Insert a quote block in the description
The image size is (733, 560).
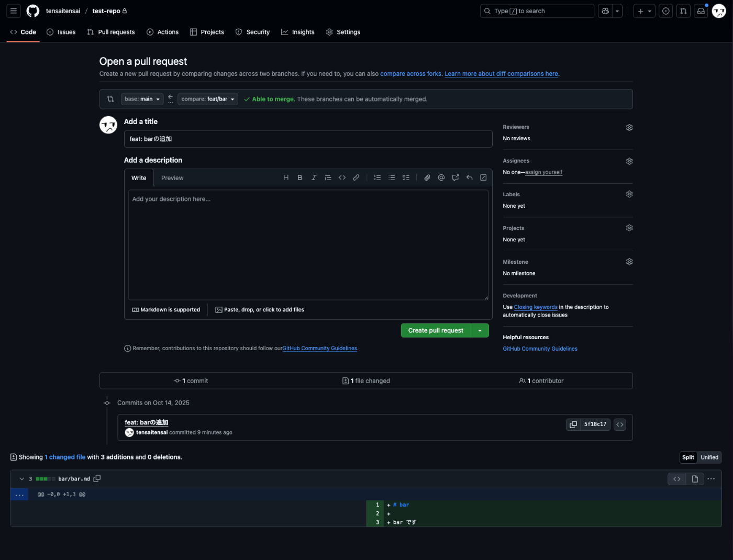pos(328,178)
